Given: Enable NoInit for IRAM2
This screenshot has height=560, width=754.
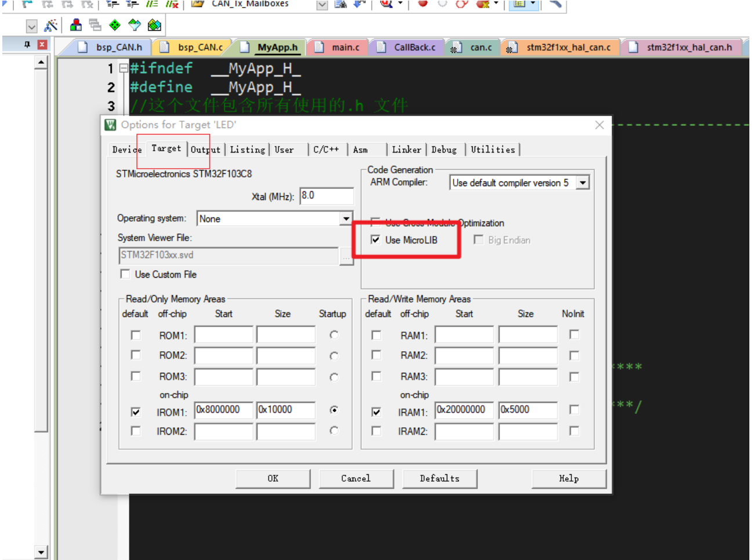Looking at the screenshot, I should point(574,431).
